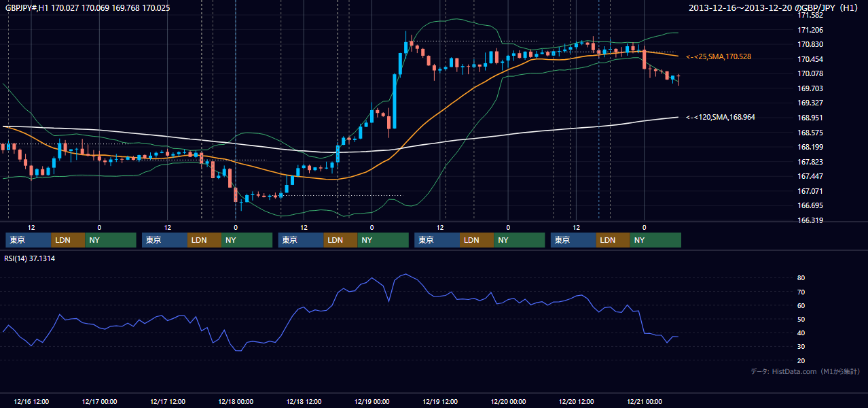868x408 pixels.
Task: Click price axis label 170.454
Action: point(810,59)
